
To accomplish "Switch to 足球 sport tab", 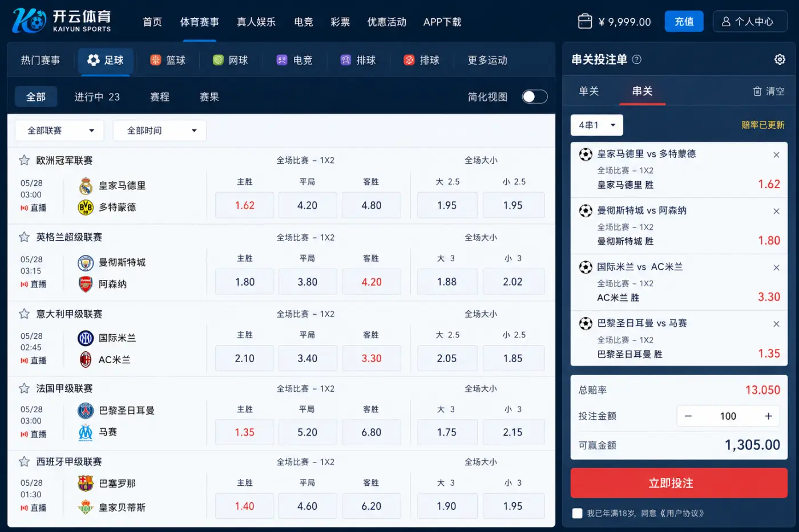I will coord(106,60).
